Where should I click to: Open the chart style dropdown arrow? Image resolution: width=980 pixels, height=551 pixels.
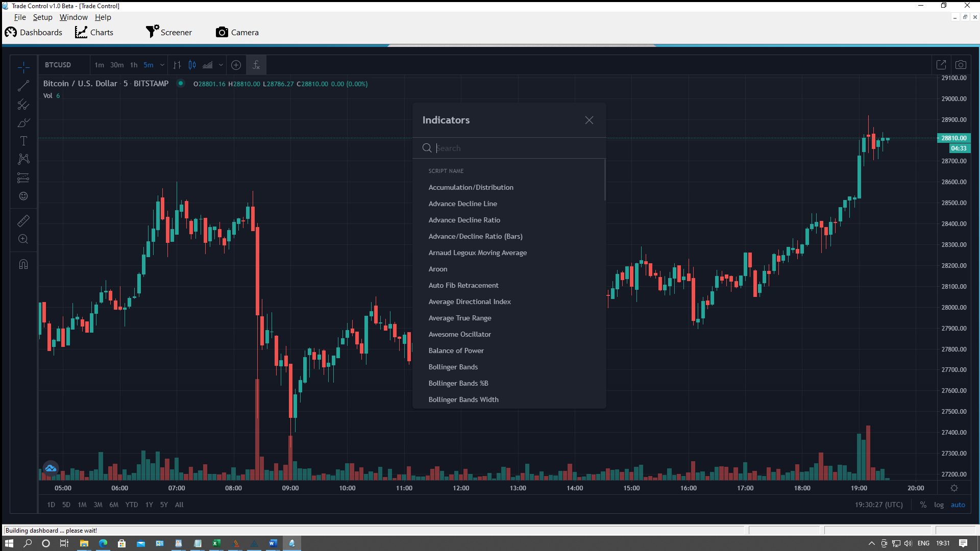tap(221, 65)
